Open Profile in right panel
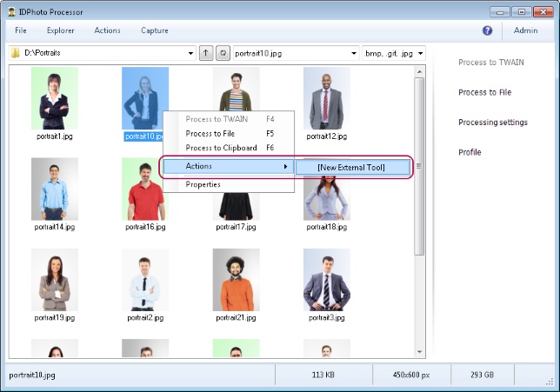Screen dimensions: 560x392 (470, 152)
